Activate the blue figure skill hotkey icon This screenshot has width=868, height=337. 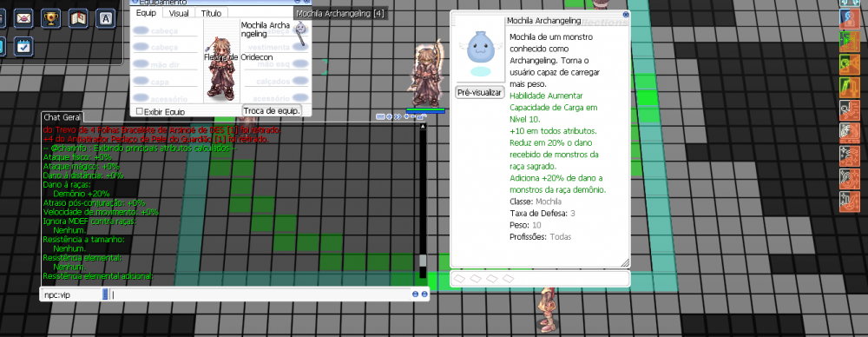[x=849, y=18]
